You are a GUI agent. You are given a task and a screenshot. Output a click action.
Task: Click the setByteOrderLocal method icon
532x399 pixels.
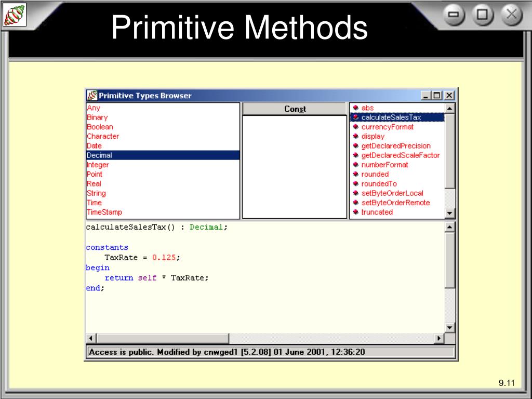(355, 193)
